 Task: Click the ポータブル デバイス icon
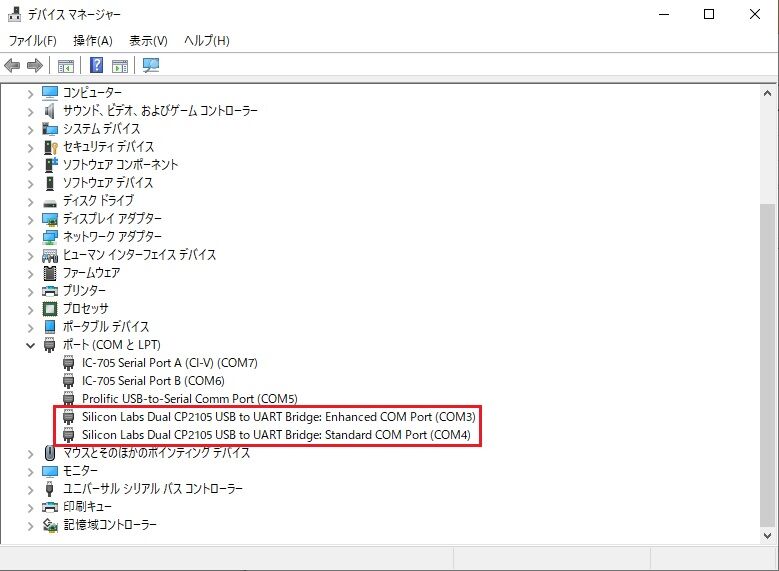(x=50, y=327)
